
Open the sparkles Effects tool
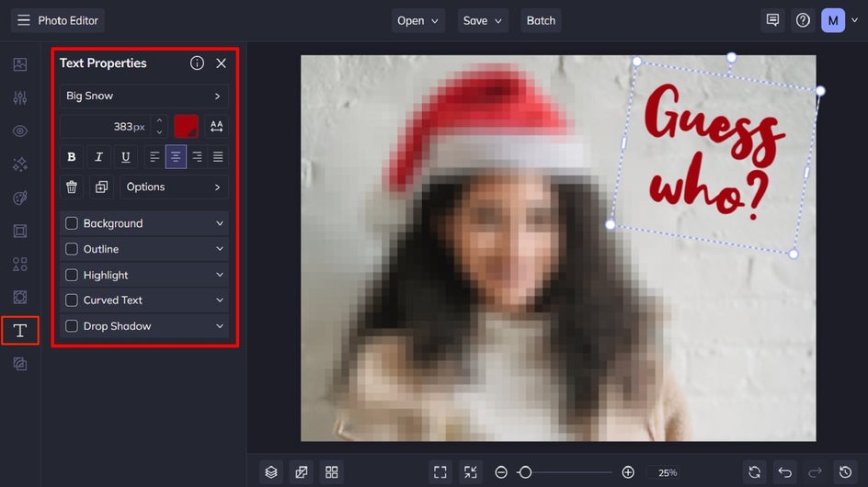click(x=20, y=164)
